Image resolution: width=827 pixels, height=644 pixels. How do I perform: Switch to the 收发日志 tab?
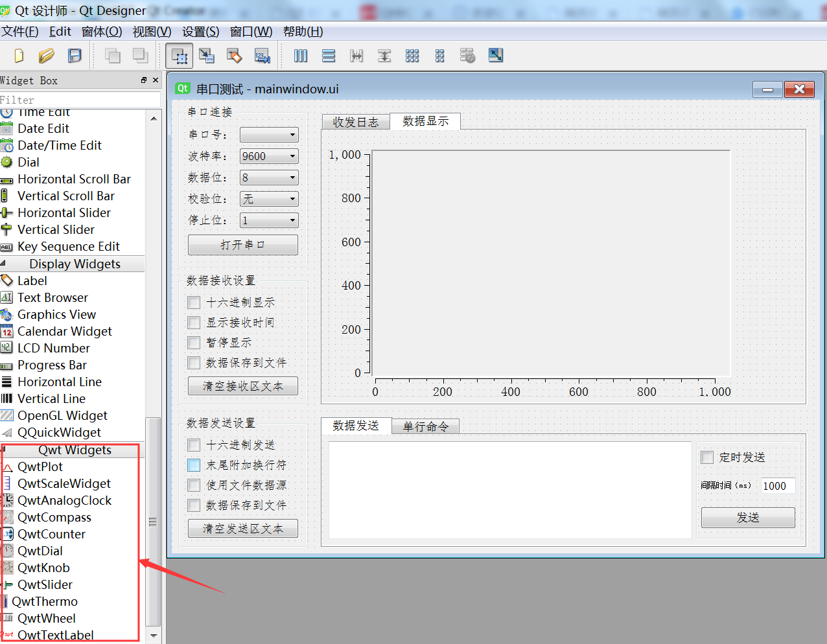355,121
